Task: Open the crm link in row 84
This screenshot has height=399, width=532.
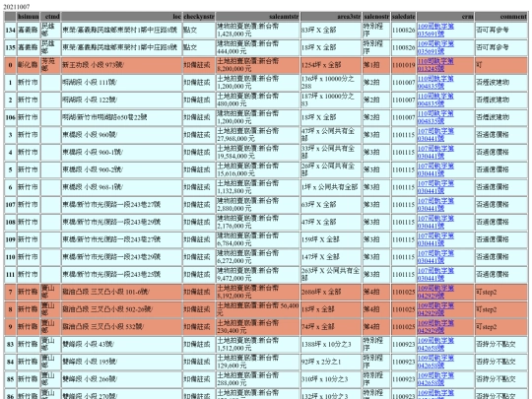Action: (x=435, y=362)
